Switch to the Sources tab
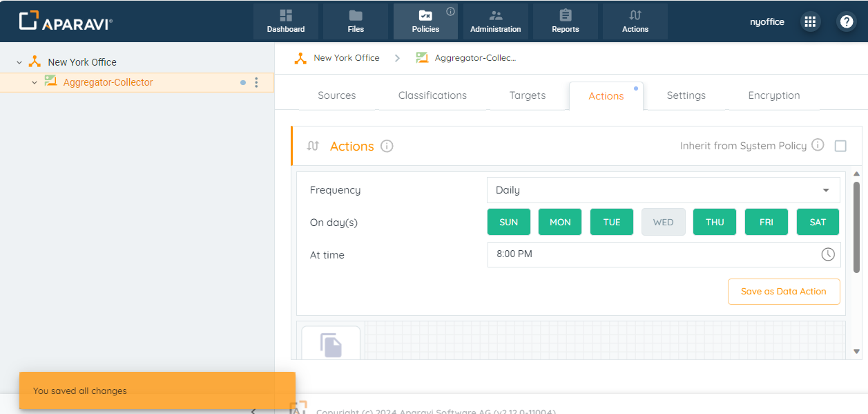 (336, 95)
